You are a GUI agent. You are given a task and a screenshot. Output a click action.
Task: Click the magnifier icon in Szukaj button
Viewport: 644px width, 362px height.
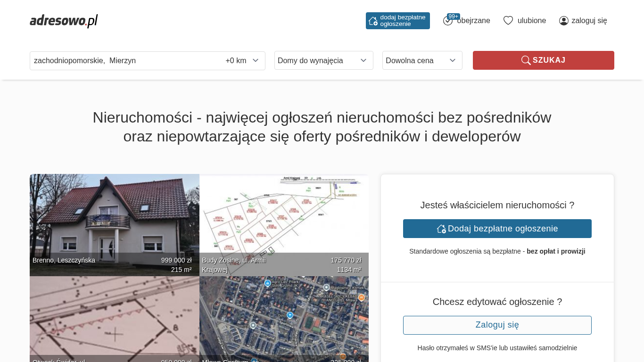tap(526, 60)
